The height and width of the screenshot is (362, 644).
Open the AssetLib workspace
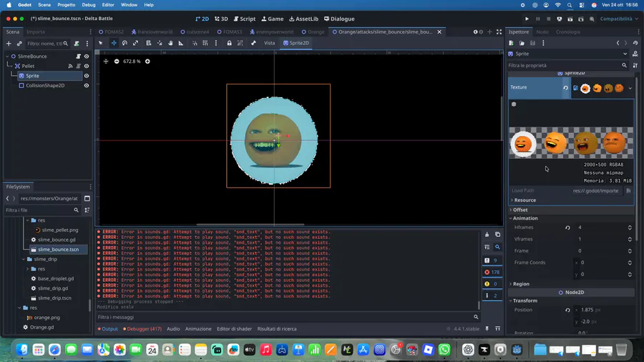click(x=303, y=19)
